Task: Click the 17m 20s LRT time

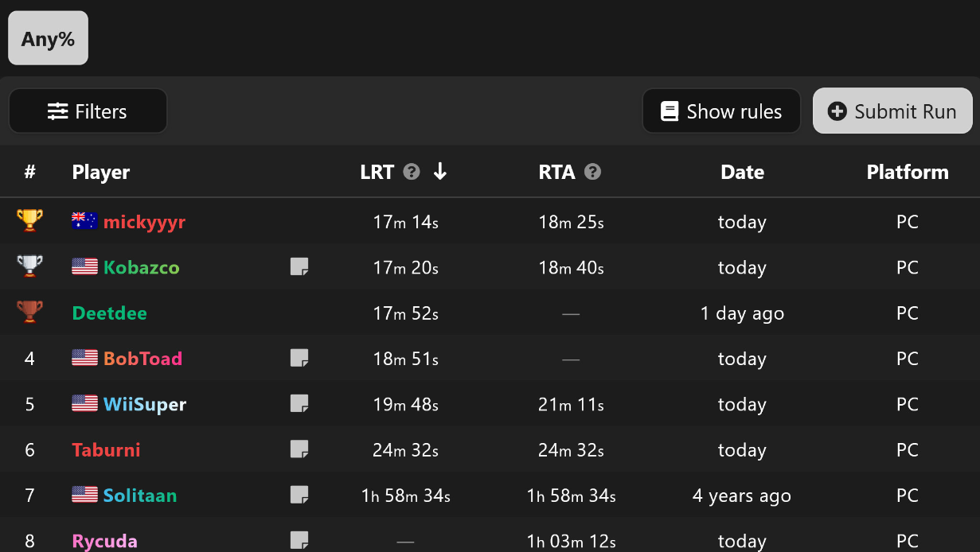Action: pos(405,267)
